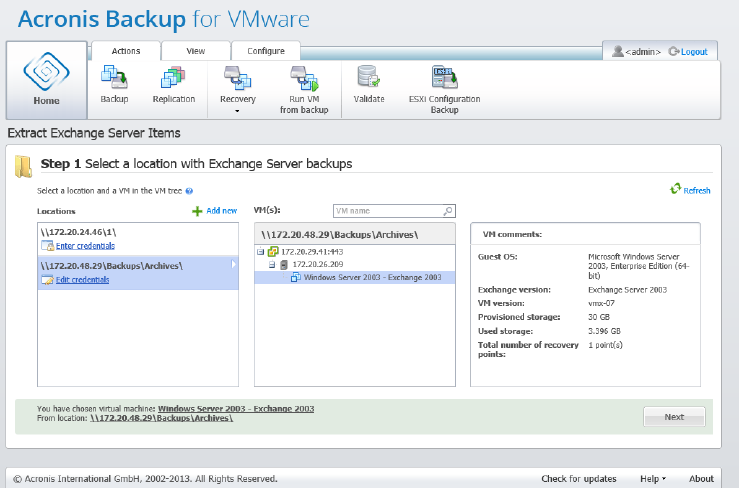Click the help question mark icon
The height and width of the screenshot is (488, 739).
tap(189, 191)
